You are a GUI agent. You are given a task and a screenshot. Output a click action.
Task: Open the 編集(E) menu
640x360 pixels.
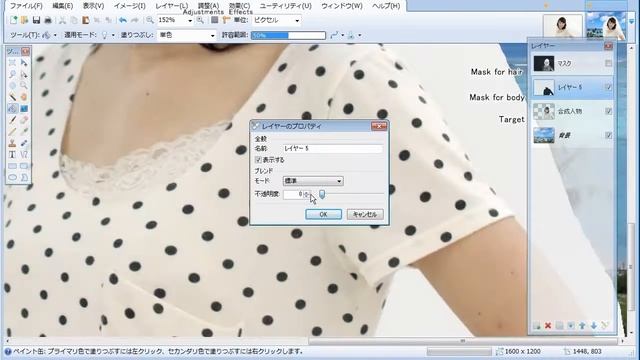coord(62,6)
